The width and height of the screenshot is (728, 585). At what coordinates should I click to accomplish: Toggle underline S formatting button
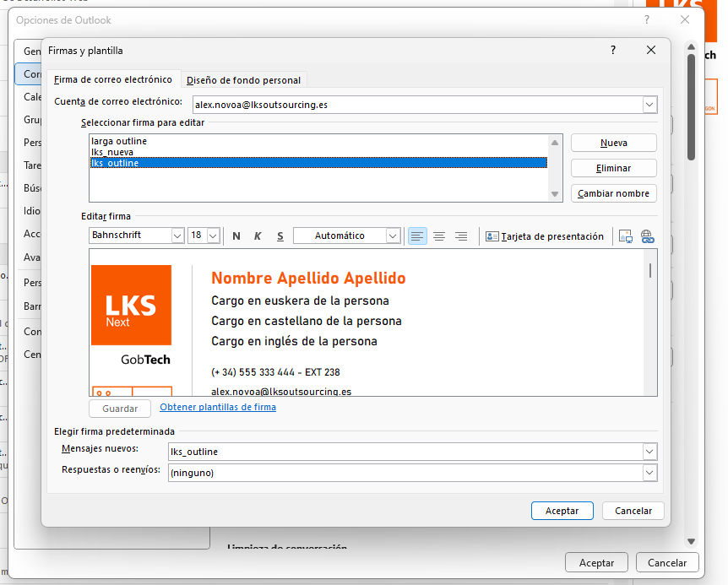pyautogui.click(x=280, y=236)
